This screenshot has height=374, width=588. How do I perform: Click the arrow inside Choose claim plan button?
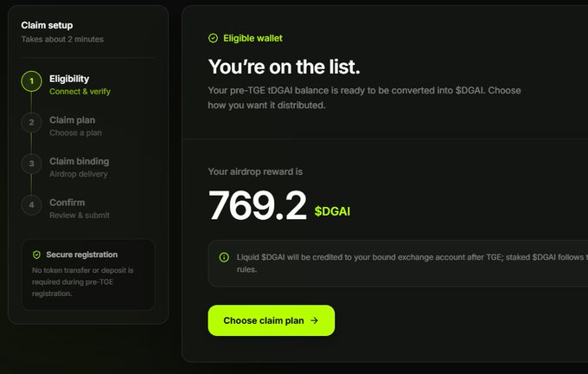point(314,320)
